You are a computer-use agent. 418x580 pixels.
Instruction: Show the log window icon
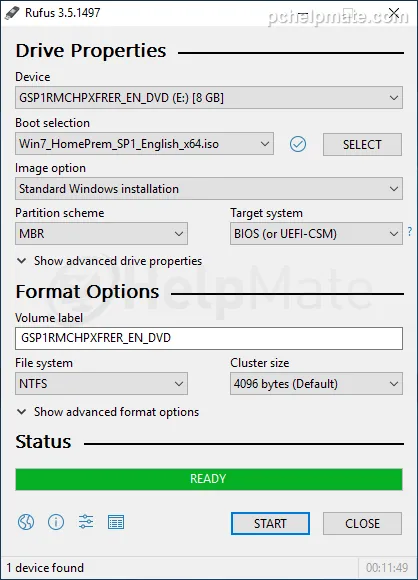pyautogui.click(x=116, y=522)
